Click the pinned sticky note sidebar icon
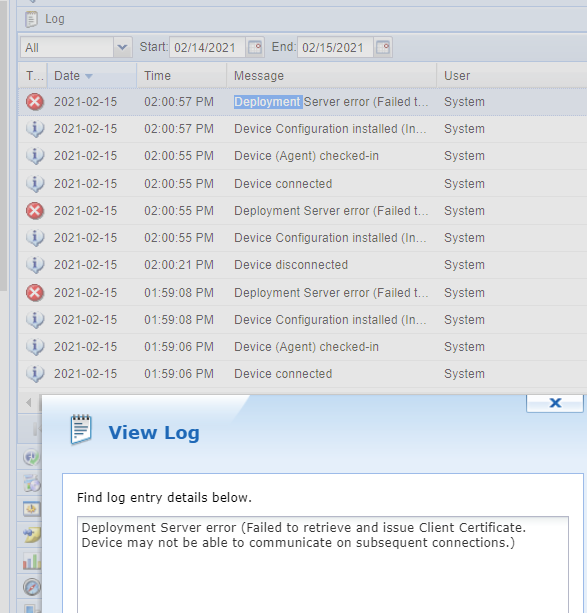The width and height of the screenshot is (587, 613). (32, 535)
